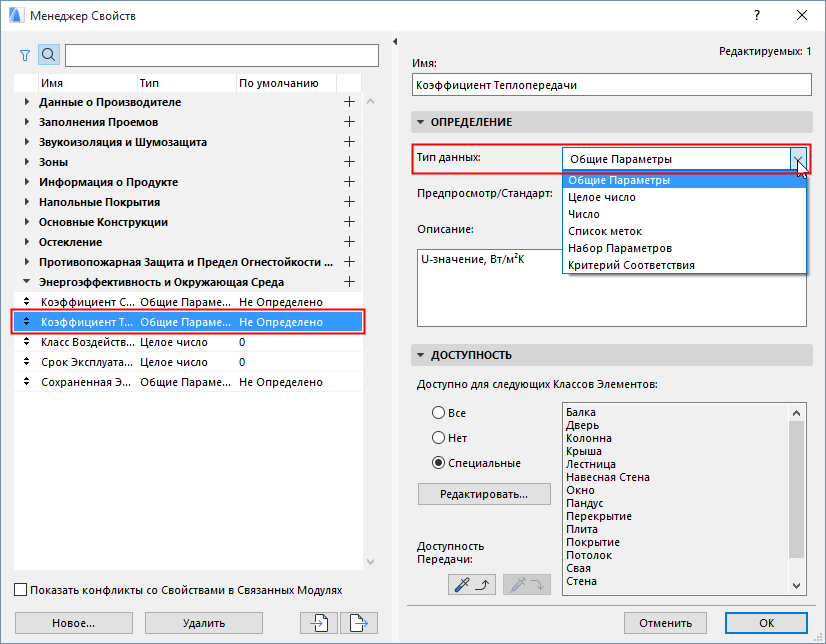Viewport: 826px width, 644px height.
Task: Select Перекрытие in classes list
Action: pyautogui.click(x=598, y=516)
